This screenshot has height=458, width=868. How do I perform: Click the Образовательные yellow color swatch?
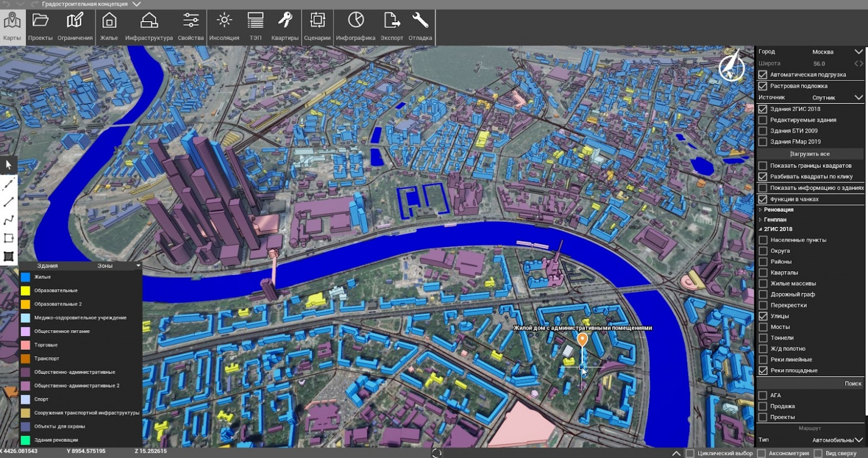pyautogui.click(x=25, y=291)
